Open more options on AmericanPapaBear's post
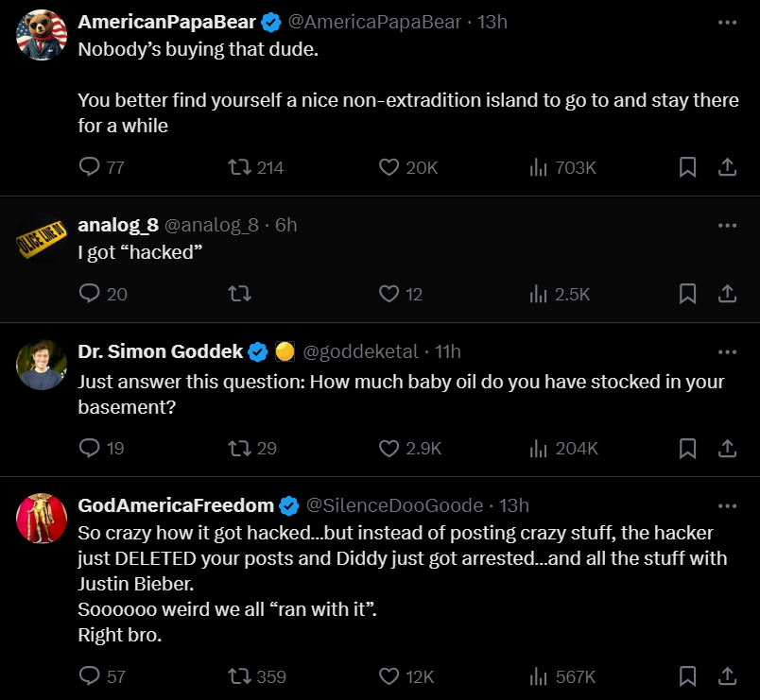760x700 pixels. pos(727,21)
